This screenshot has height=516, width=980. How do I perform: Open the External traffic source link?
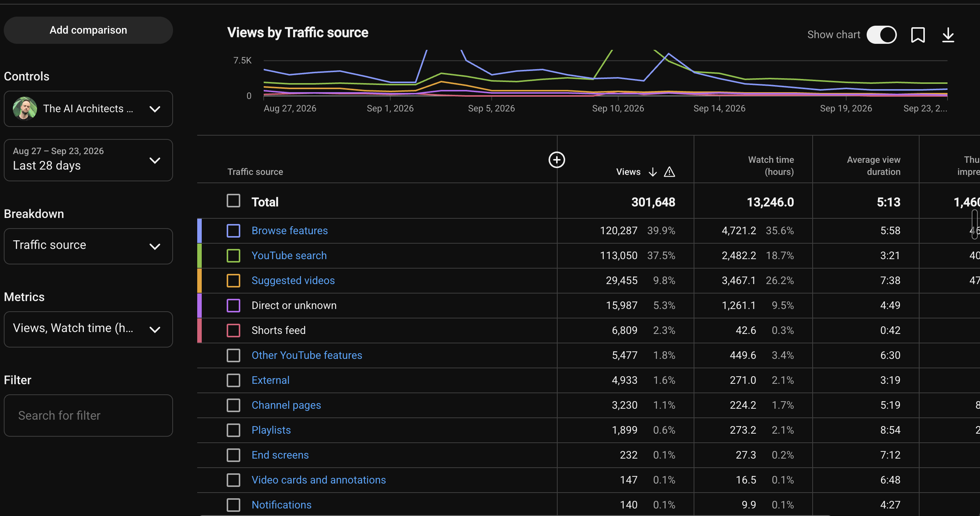tap(271, 380)
